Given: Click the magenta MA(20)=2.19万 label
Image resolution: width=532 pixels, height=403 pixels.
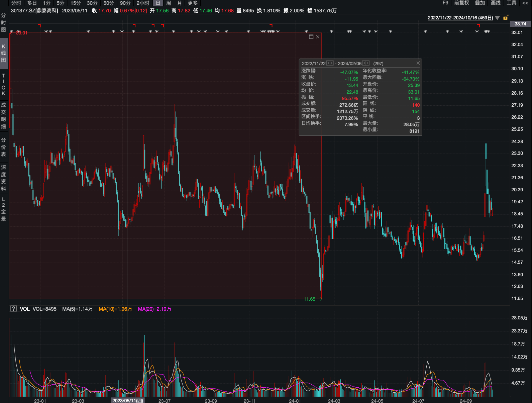Looking at the screenshot, I should (x=154, y=309).
